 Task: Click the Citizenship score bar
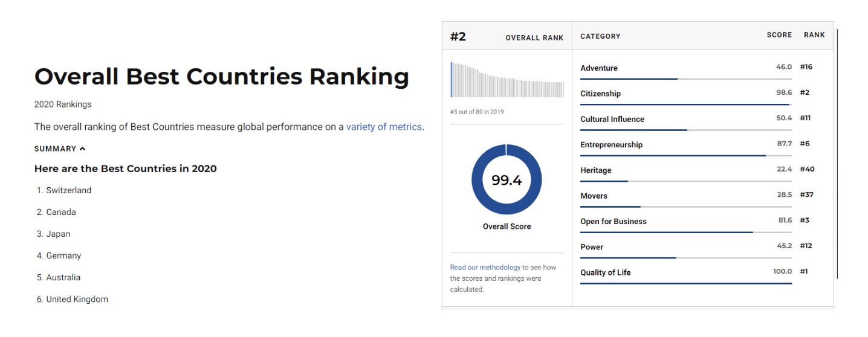point(686,104)
